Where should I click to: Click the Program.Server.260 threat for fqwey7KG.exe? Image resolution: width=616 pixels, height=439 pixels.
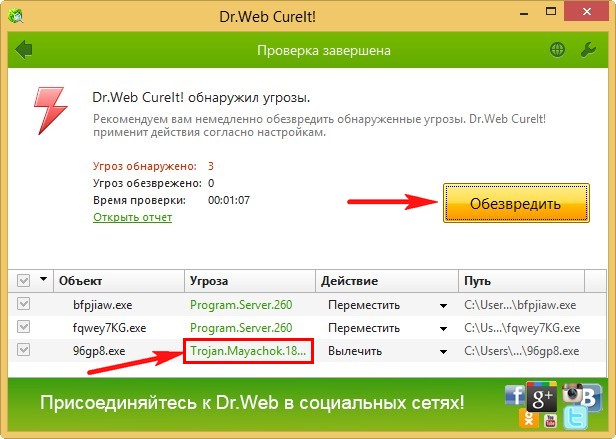pyautogui.click(x=241, y=328)
